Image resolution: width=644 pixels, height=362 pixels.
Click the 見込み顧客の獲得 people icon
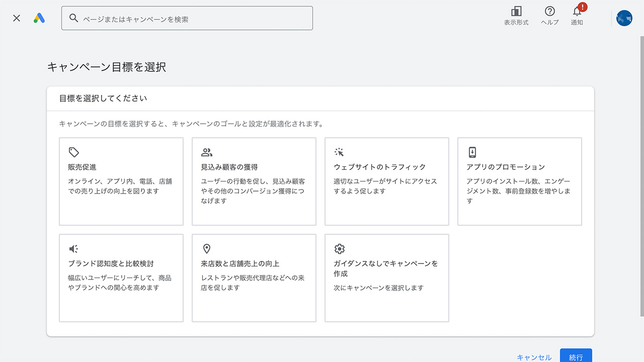pyautogui.click(x=207, y=152)
